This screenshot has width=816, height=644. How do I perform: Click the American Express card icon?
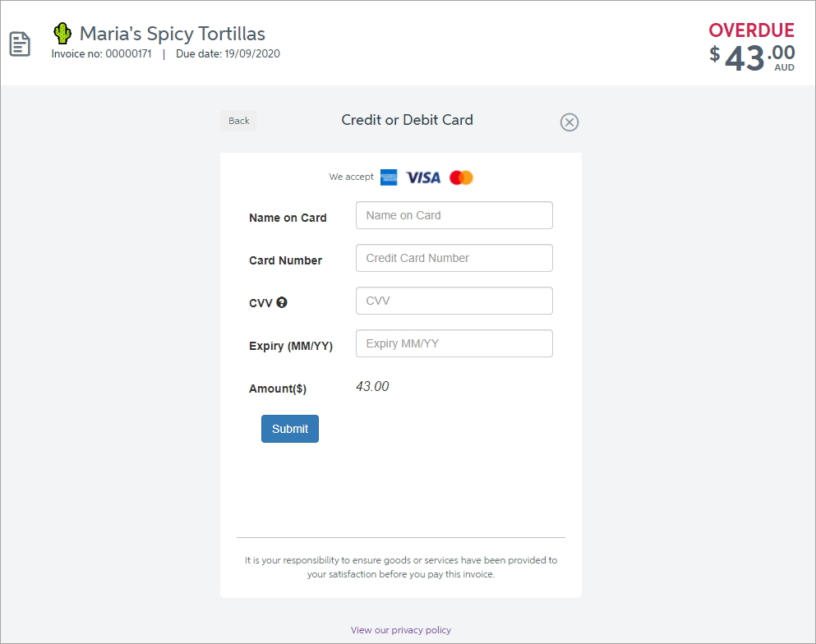tap(389, 177)
